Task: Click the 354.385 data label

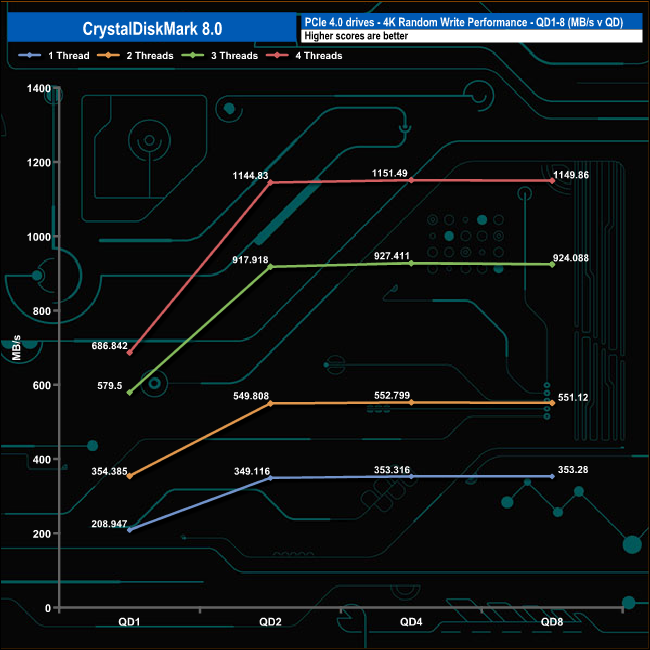Action: click(109, 471)
